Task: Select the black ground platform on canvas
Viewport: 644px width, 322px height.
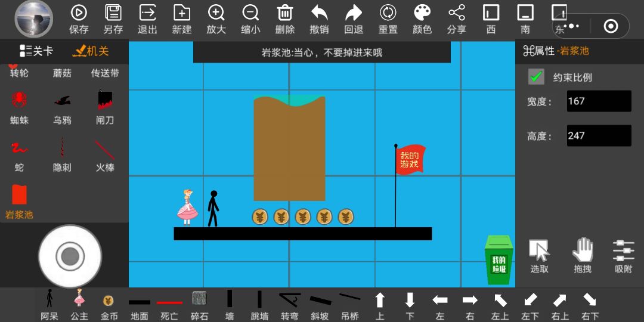Action: (x=303, y=234)
